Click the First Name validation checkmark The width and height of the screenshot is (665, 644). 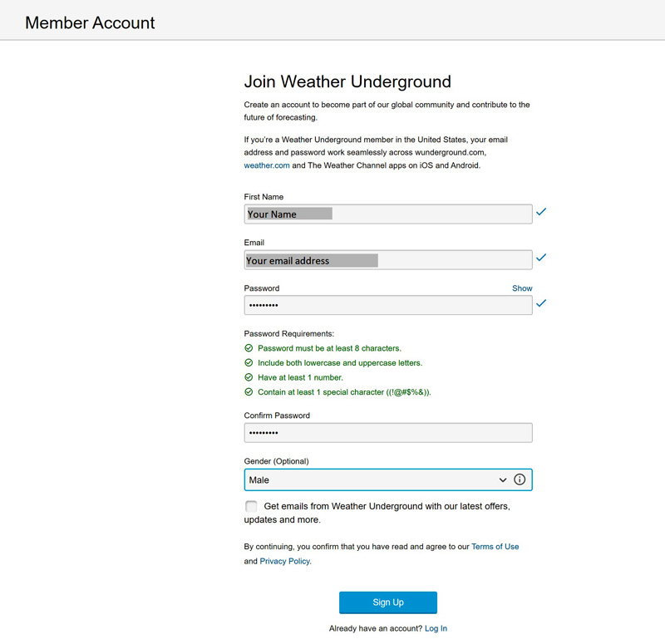(x=541, y=212)
